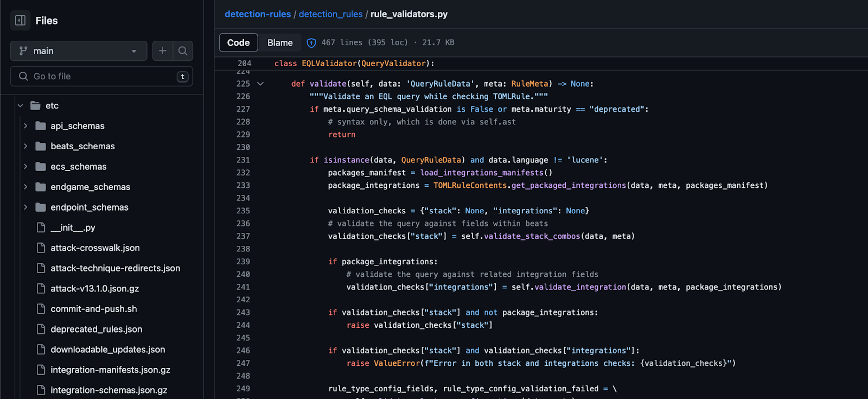Open the beats_schemas folder
The image size is (868, 399).
(82, 146)
